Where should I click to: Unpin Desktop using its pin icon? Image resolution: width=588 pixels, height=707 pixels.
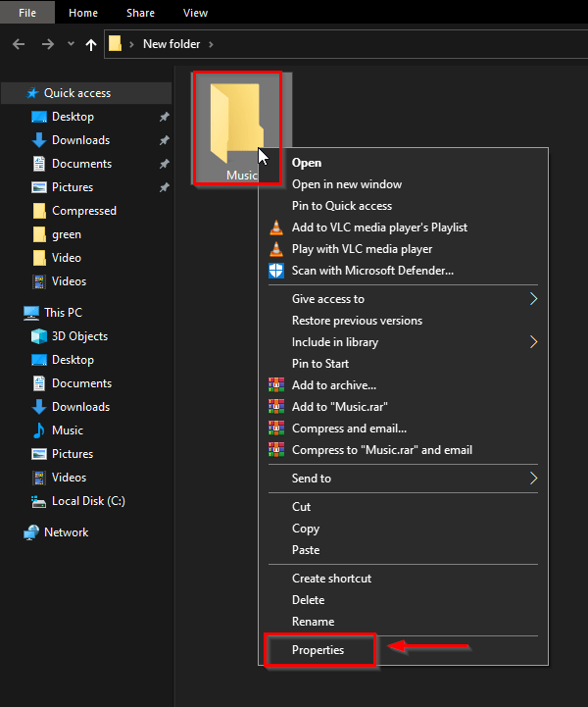[164, 117]
